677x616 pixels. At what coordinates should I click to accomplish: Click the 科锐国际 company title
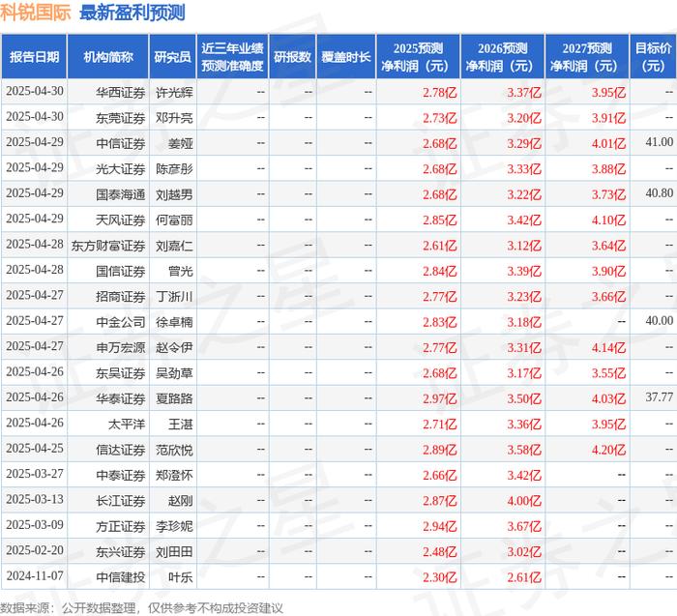point(36,13)
